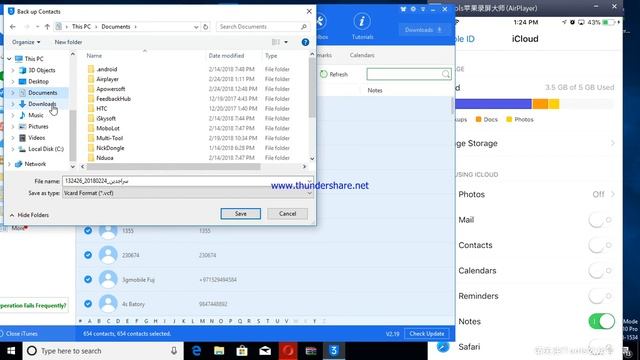Expand the Network tree node
640x360 pixels.
click(9, 164)
